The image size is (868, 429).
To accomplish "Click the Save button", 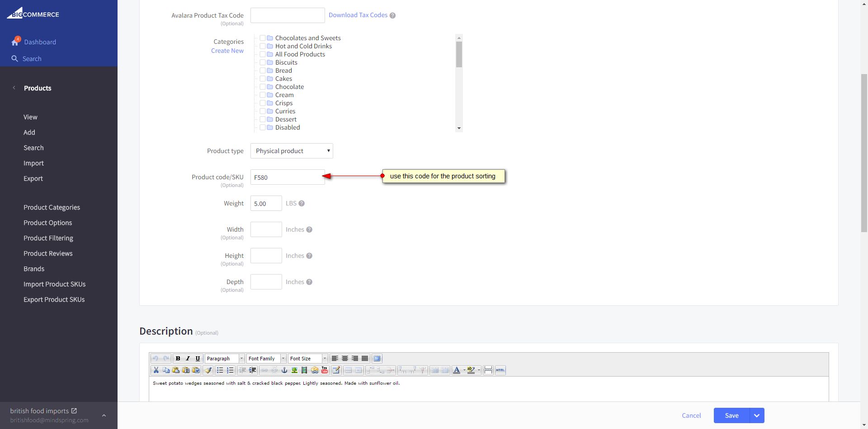I will pos(731,415).
